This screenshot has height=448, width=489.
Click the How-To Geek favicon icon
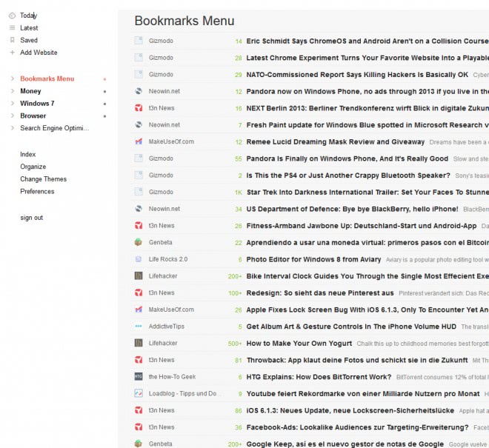[139, 376]
